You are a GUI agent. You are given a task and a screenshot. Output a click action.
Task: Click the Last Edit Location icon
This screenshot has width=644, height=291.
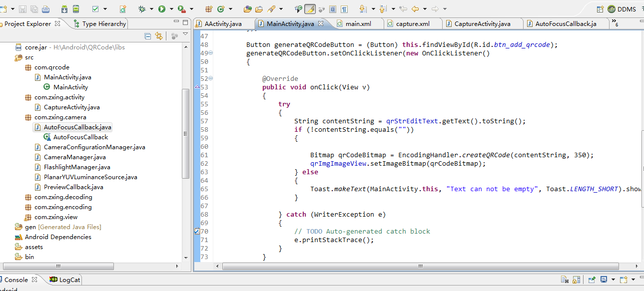pyautogui.click(x=403, y=9)
